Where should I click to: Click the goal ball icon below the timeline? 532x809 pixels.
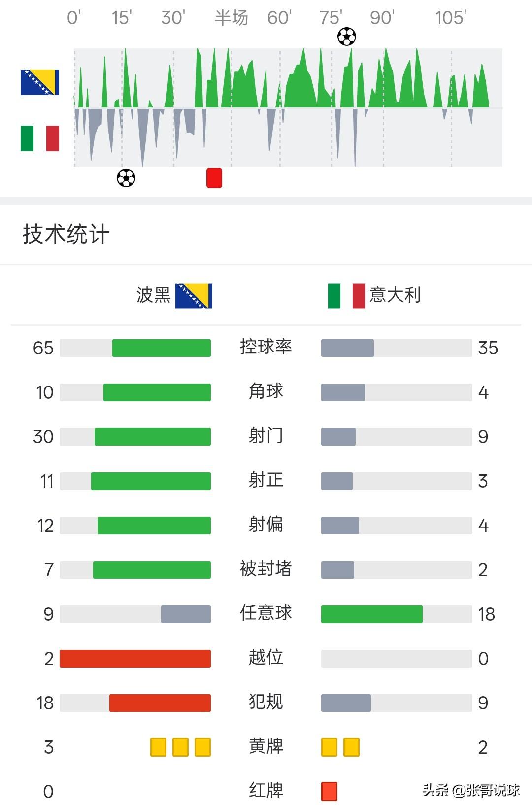pyautogui.click(x=126, y=178)
